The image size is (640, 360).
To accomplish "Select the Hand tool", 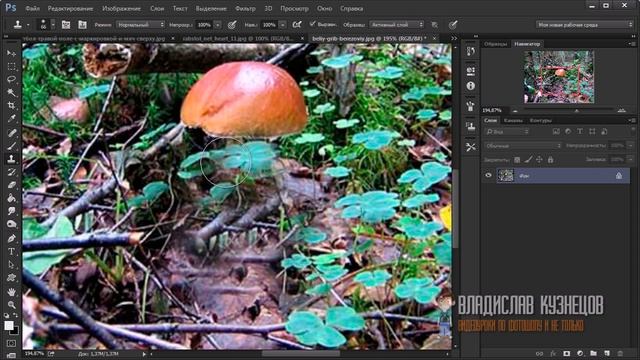I will tap(11, 292).
